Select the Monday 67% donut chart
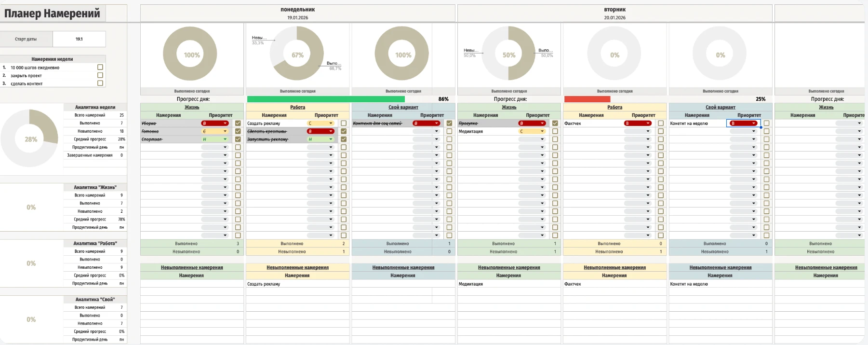 pos(297,54)
